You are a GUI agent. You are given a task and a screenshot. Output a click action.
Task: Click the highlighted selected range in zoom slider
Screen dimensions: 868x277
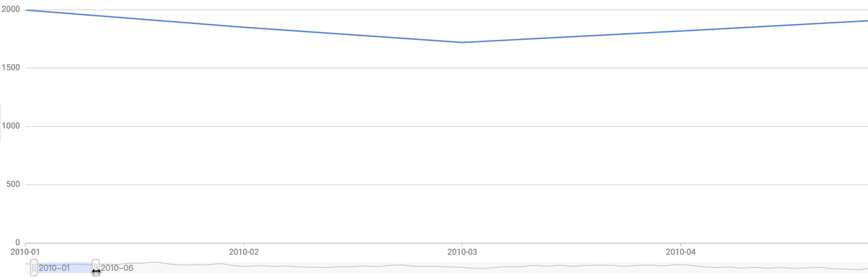click(x=64, y=267)
